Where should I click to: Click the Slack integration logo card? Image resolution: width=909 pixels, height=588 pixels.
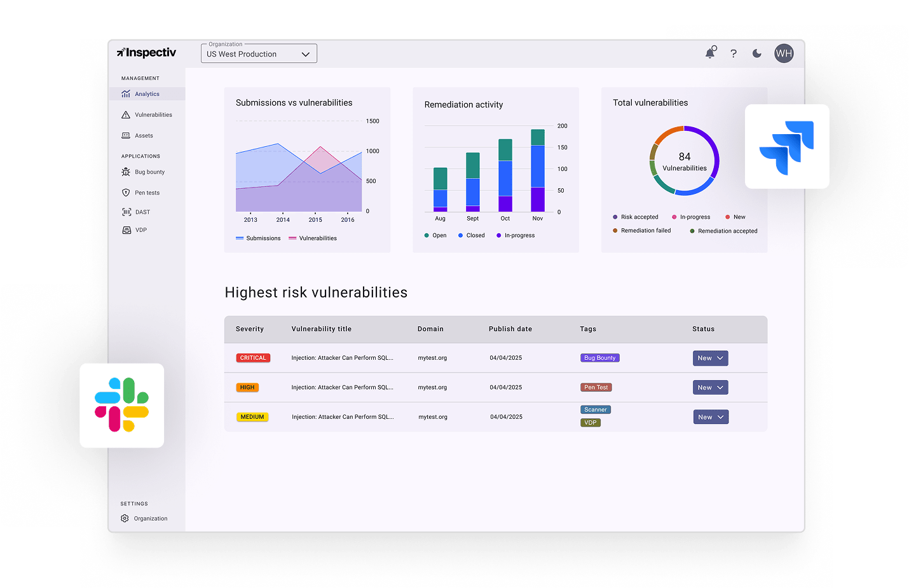coord(122,406)
